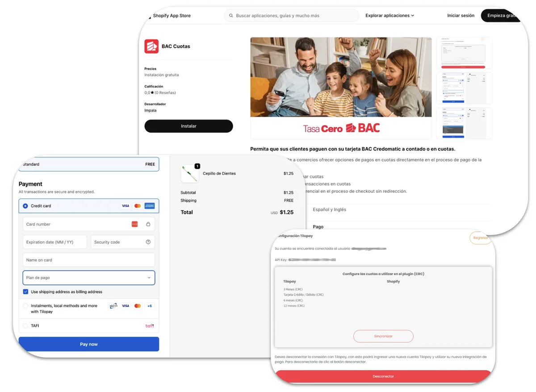Select the Standard FREE shipping option
536x392 pixels.
click(x=89, y=164)
